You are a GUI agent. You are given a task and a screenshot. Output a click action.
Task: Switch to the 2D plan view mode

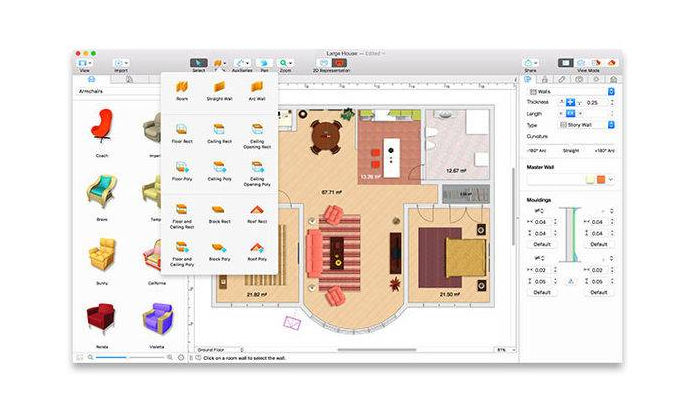coord(565,63)
